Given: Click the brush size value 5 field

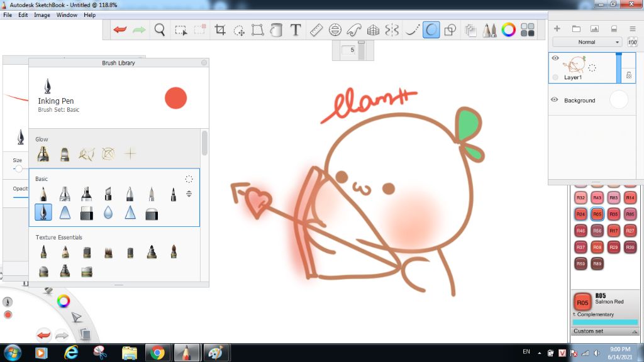Looking at the screenshot, I should [348, 50].
